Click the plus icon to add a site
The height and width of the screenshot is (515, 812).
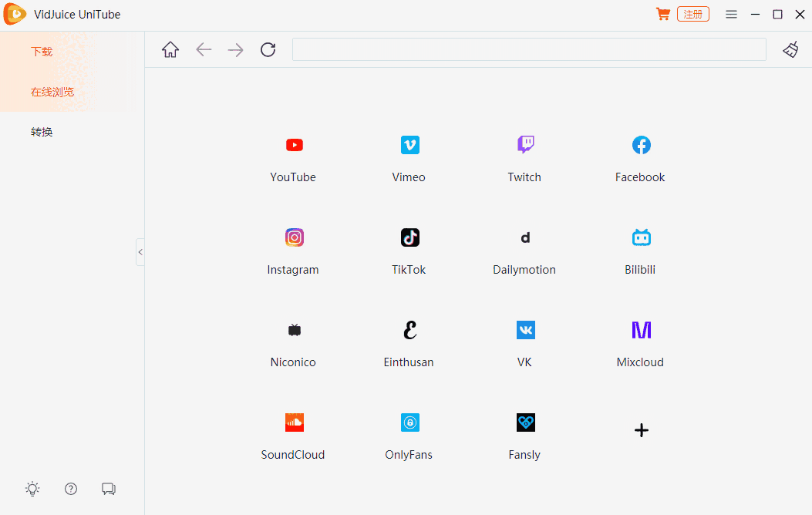click(641, 430)
